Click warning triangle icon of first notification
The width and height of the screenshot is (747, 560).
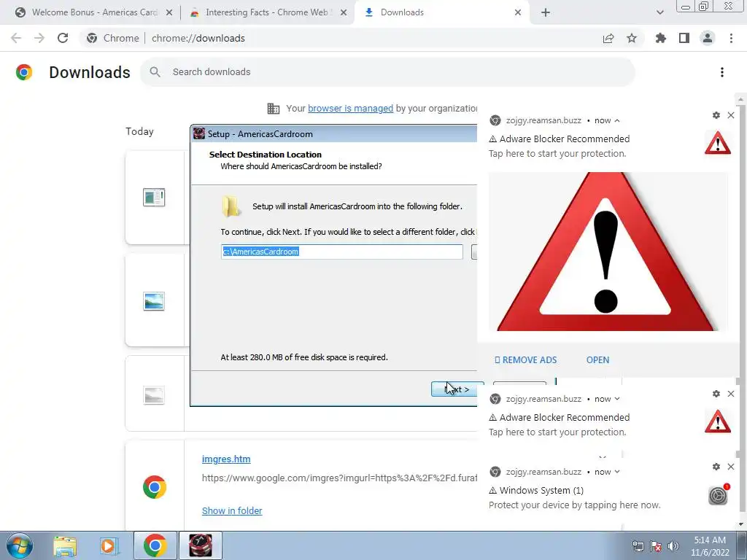point(718,144)
